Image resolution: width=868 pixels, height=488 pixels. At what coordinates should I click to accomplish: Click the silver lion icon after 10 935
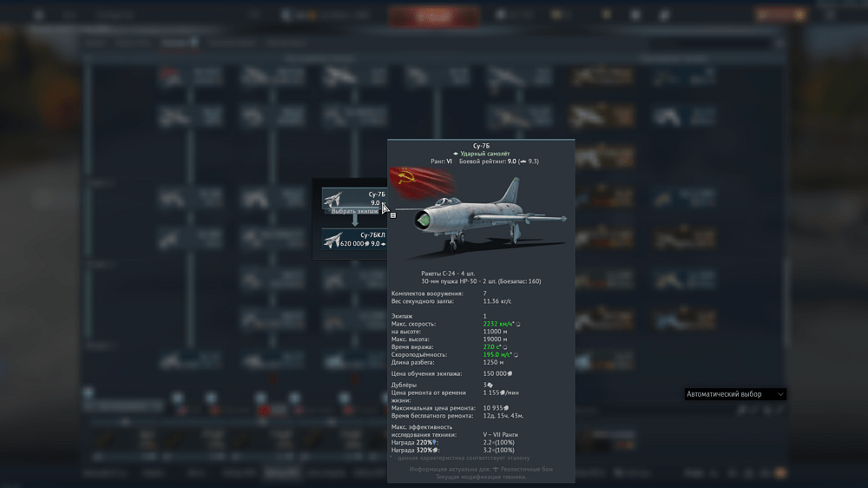[506, 408]
